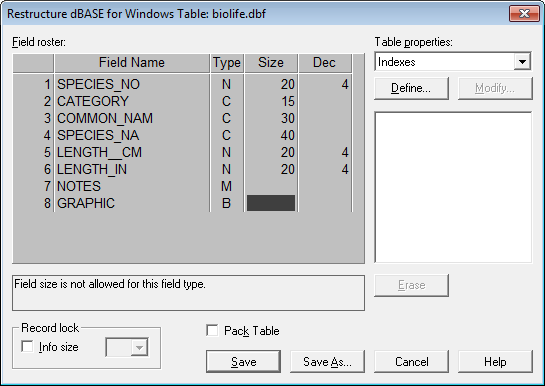Click the Size value 20 of SPECIES_NO
Image resolution: width=545 pixels, height=386 pixels.
(x=288, y=84)
